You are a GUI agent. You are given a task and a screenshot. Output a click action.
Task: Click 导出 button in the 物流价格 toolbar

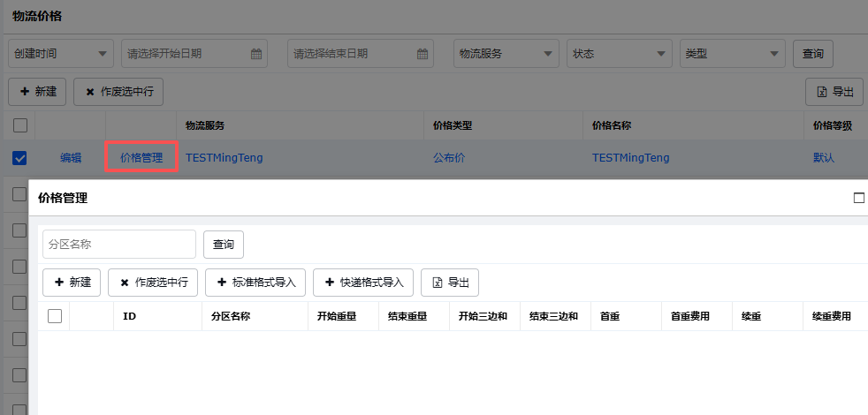834,92
